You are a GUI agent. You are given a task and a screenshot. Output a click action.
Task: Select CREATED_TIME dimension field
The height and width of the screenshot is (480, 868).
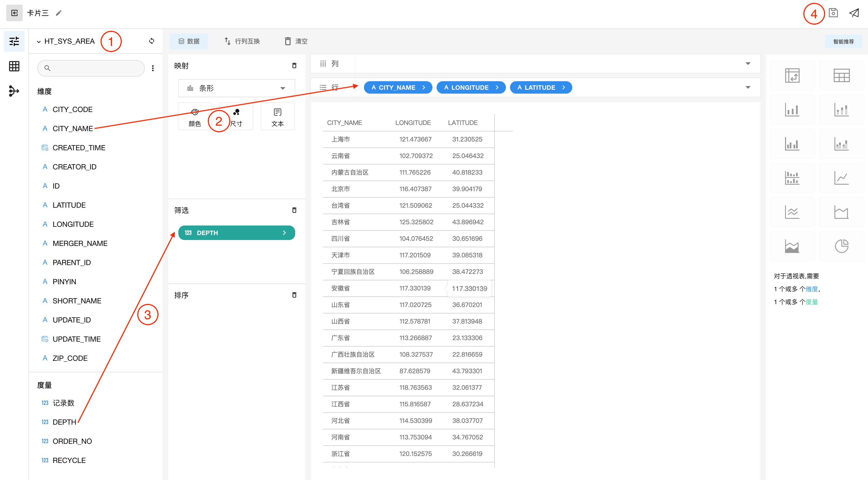pyautogui.click(x=79, y=148)
